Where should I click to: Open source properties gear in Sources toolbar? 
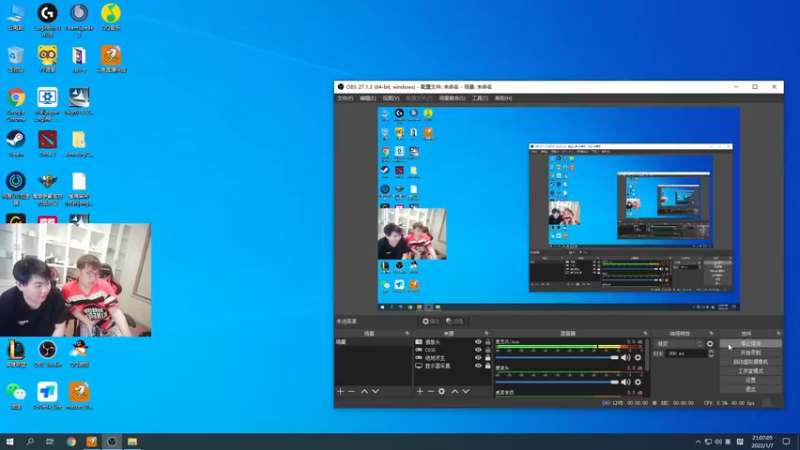442,391
